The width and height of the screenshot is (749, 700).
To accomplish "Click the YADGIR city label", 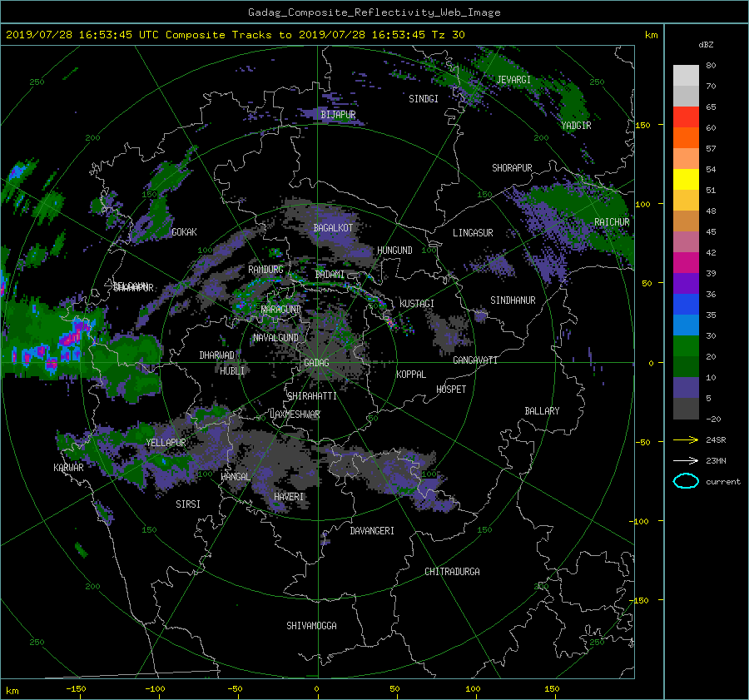I will 576,125.
